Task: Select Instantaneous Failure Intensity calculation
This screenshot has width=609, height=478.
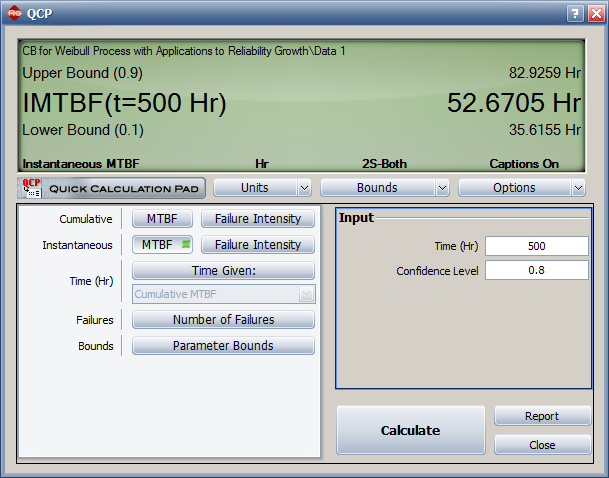Action: pyautogui.click(x=258, y=245)
